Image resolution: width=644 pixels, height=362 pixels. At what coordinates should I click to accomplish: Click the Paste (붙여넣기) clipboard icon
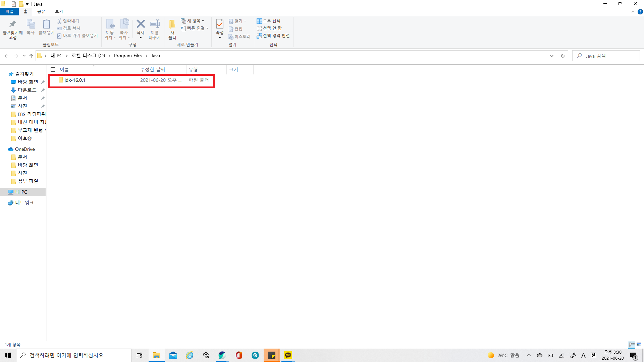[x=46, y=24]
